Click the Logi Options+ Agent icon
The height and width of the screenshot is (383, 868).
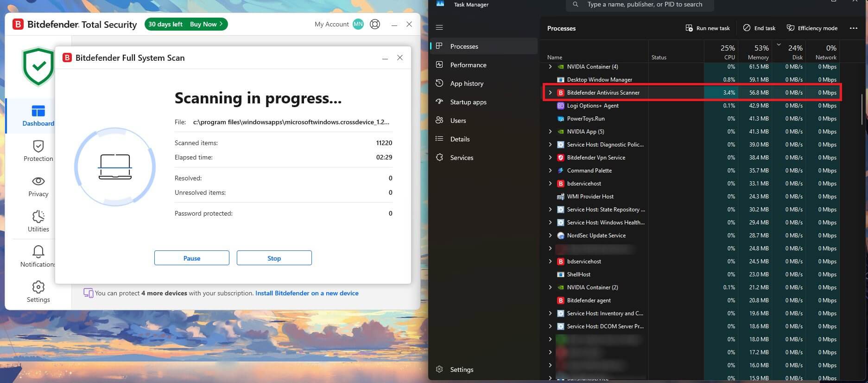click(560, 106)
